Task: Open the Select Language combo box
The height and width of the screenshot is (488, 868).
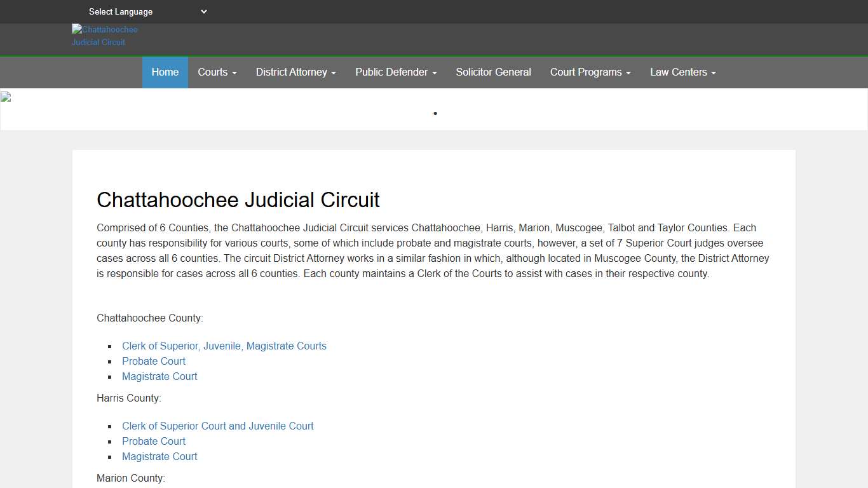Action: [x=146, y=11]
